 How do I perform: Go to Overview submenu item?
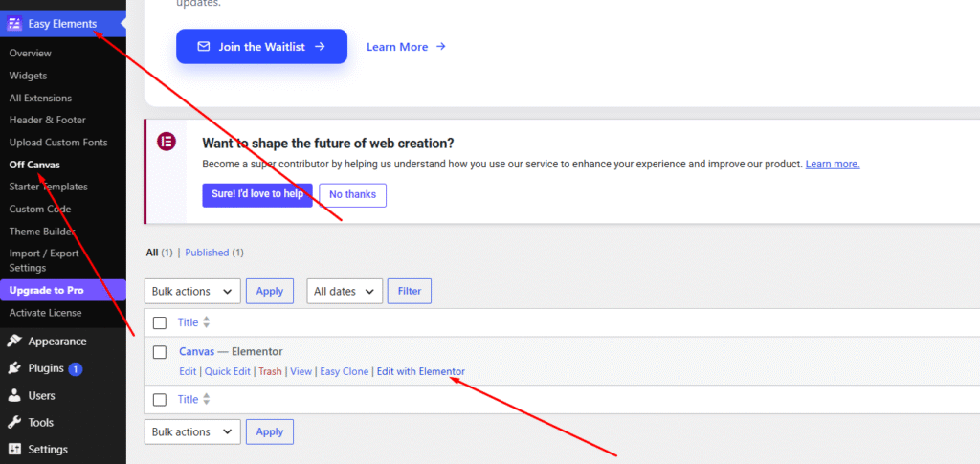(x=30, y=53)
